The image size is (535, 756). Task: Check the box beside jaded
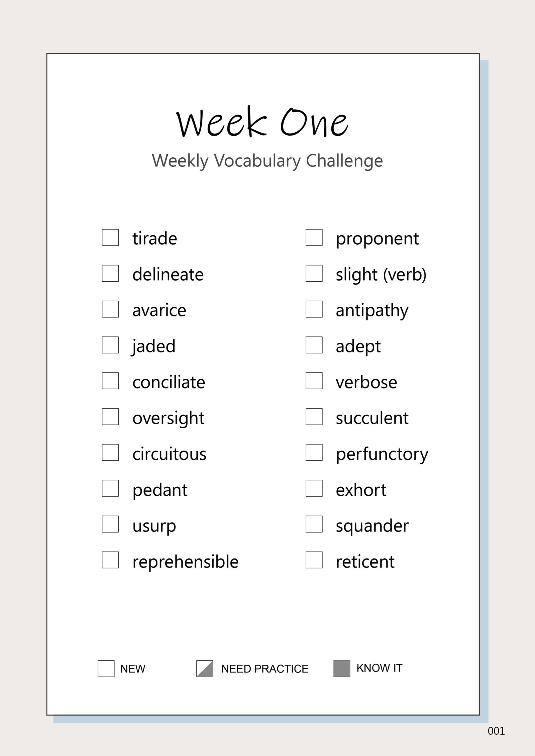[x=110, y=345]
